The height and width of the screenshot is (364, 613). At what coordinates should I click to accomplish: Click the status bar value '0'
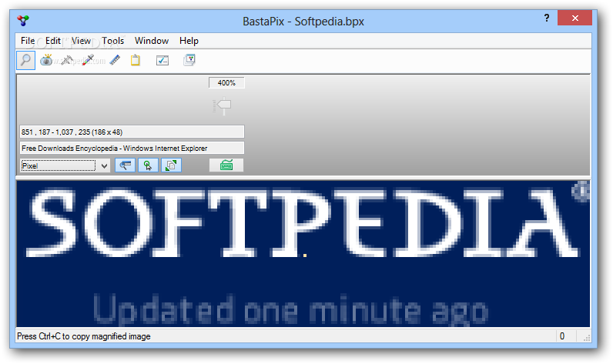coord(562,336)
